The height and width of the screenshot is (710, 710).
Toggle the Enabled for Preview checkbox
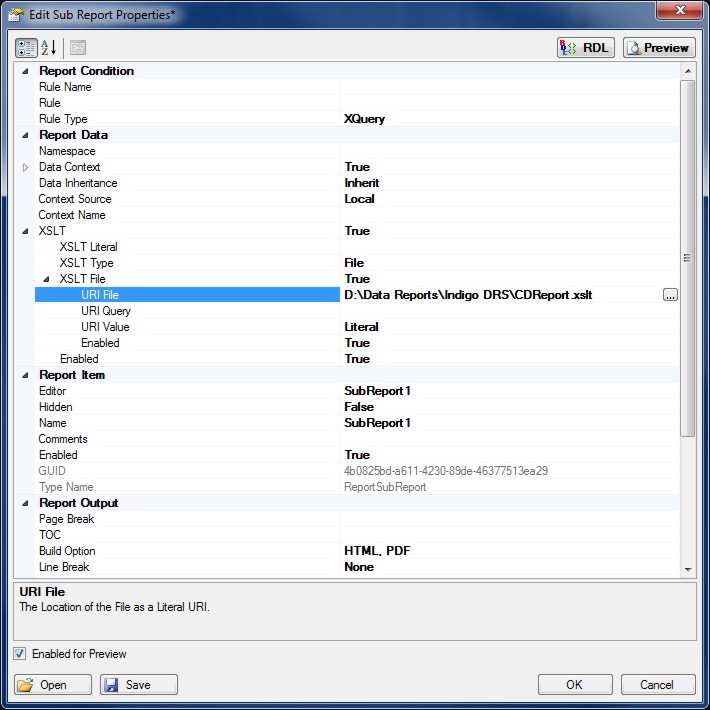(21, 654)
